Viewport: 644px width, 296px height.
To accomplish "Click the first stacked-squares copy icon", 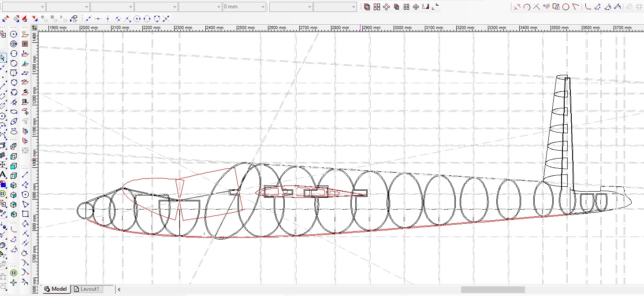I will 367,7.
